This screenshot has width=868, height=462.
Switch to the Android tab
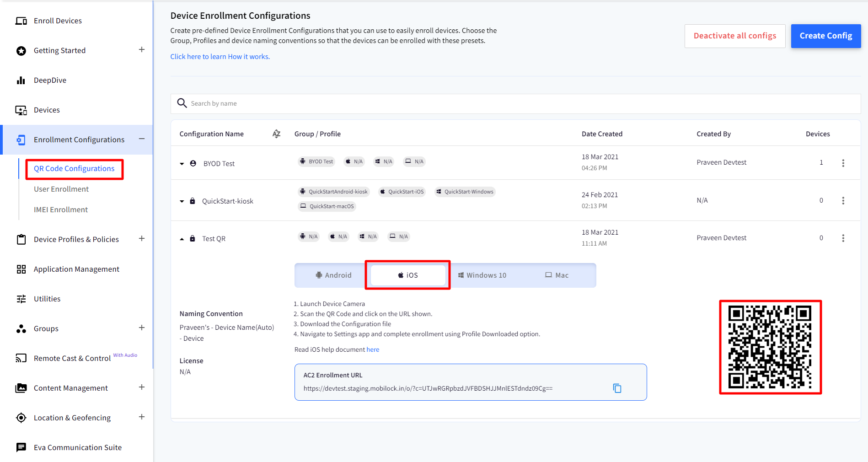coord(333,275)
